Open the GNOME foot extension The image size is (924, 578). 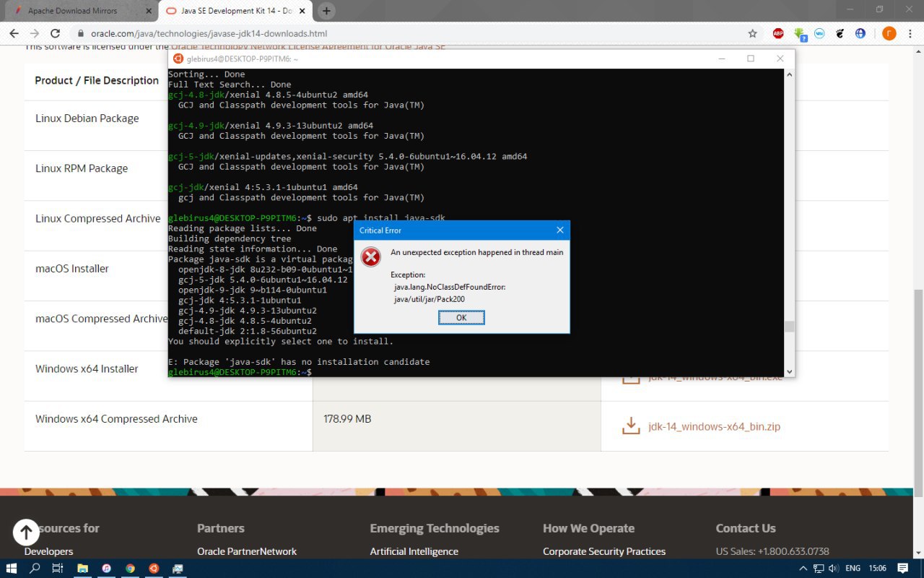coord(840,33)
